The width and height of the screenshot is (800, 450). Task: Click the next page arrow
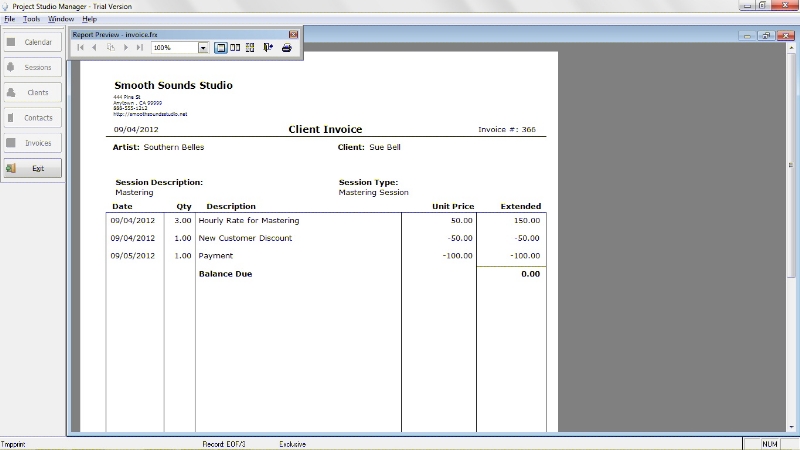(x=126, y=48)
